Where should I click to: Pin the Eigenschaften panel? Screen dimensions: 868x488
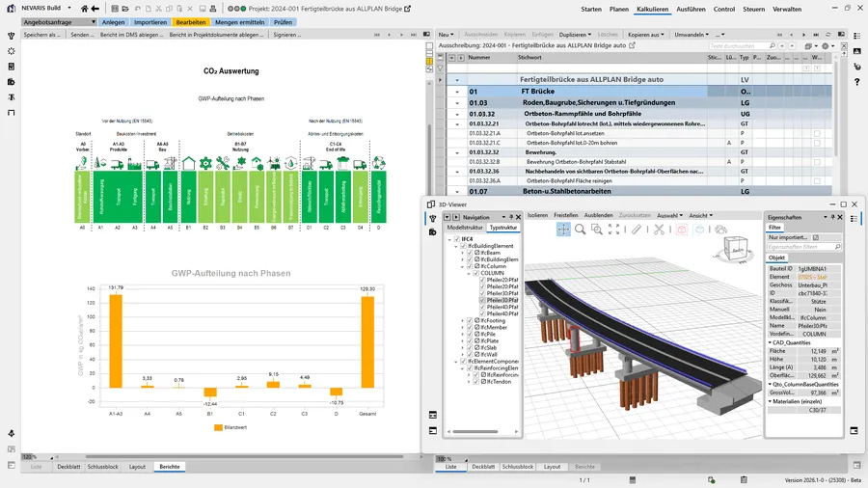pyautogui.click(x=832, y=217)
